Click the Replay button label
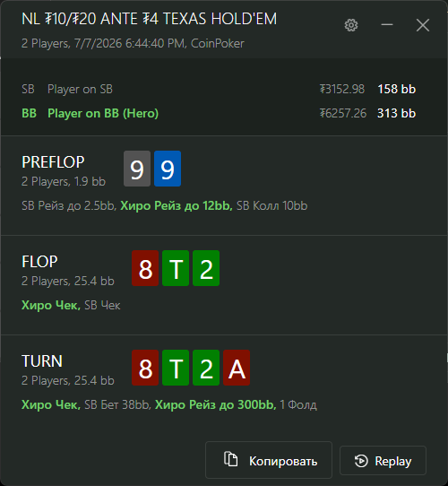Image resolution: width=448 pixels, height=486 pixels. [x=392, y=461]
